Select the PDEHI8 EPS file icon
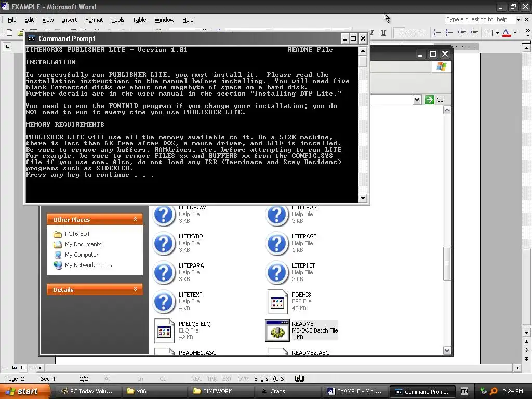The width and height of the screenshot is (532, 399). click(277, 302)
